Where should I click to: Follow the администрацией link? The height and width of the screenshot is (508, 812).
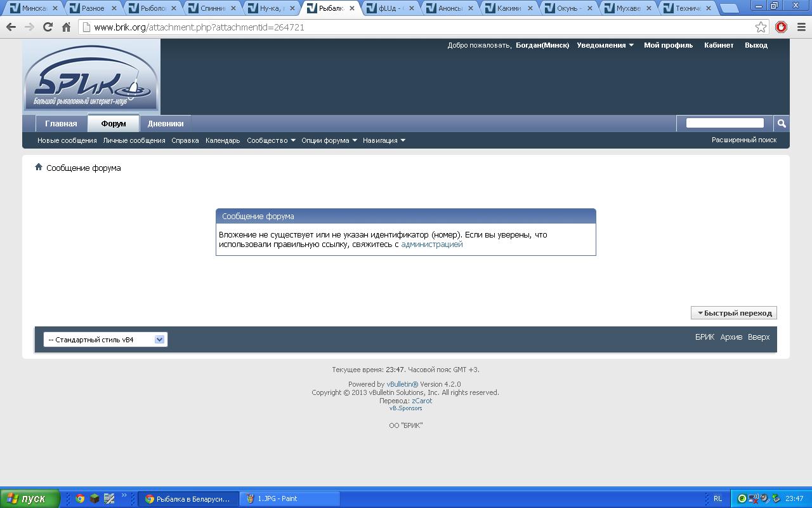click(431, 244)
